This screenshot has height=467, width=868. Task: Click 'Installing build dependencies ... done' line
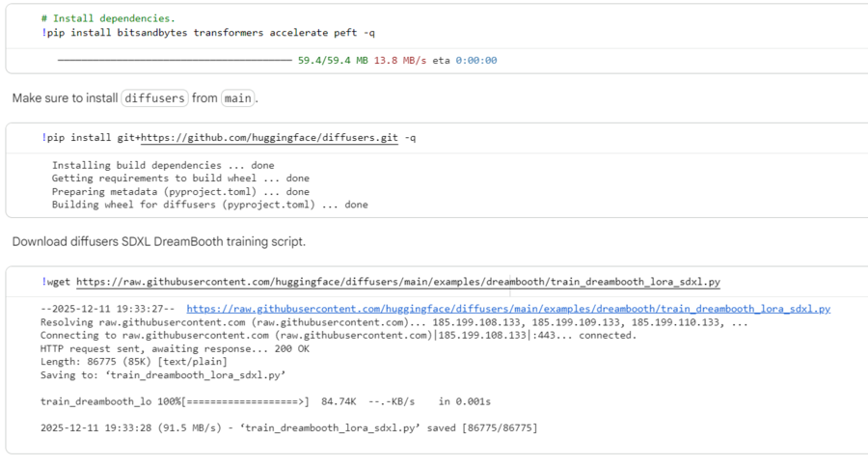163,165
